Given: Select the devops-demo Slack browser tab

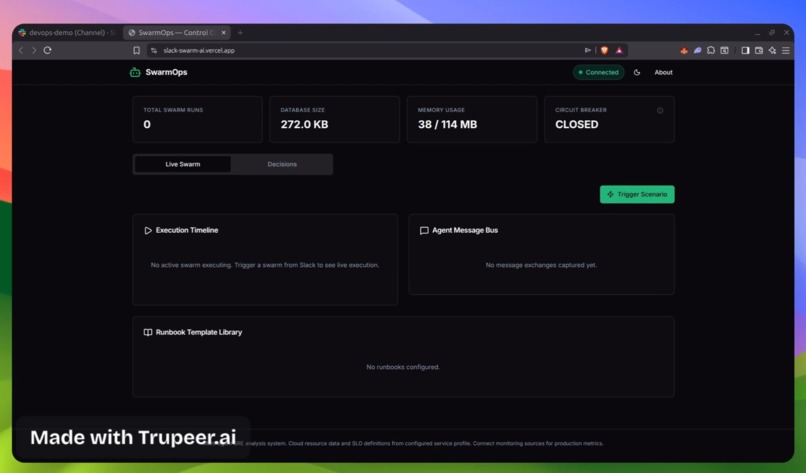Looking at the screenshot, I should click(x=68, y=32).
